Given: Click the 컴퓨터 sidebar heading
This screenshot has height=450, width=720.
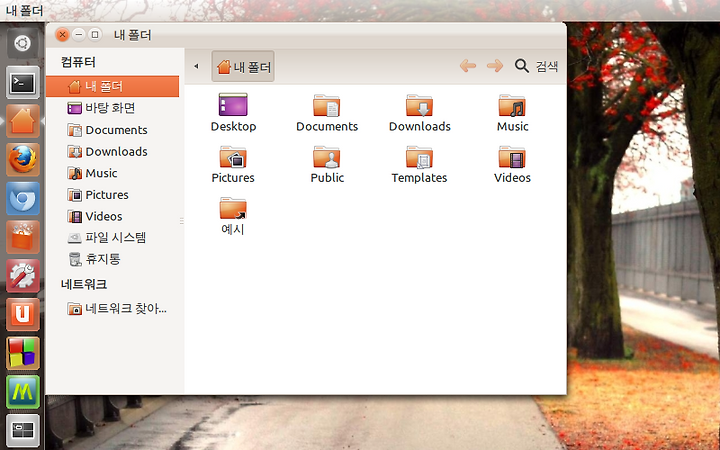Looking at the screenshot, I should (78, 62).
